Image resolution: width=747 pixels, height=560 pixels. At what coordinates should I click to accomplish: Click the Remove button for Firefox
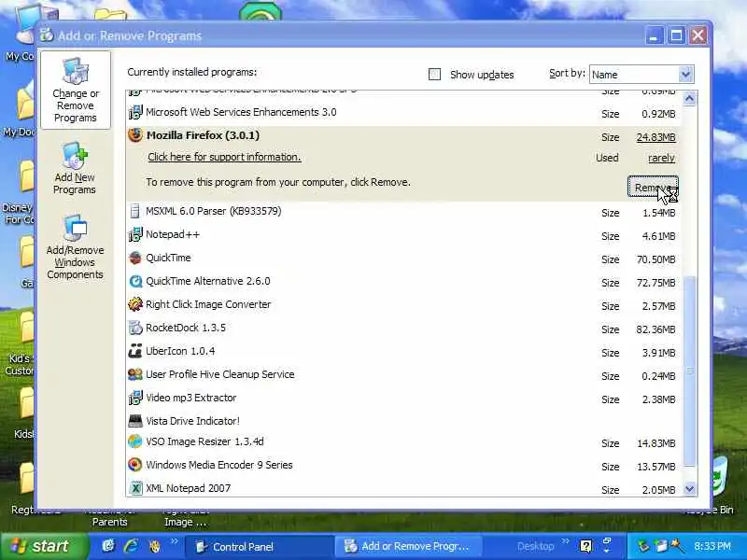click(653, 186)
